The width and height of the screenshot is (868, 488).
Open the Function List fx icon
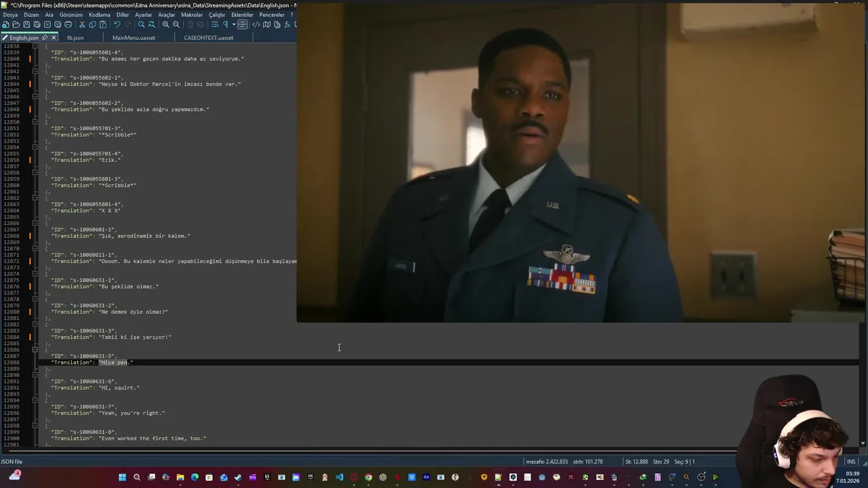pyautogui.click(x=287, y=24)
